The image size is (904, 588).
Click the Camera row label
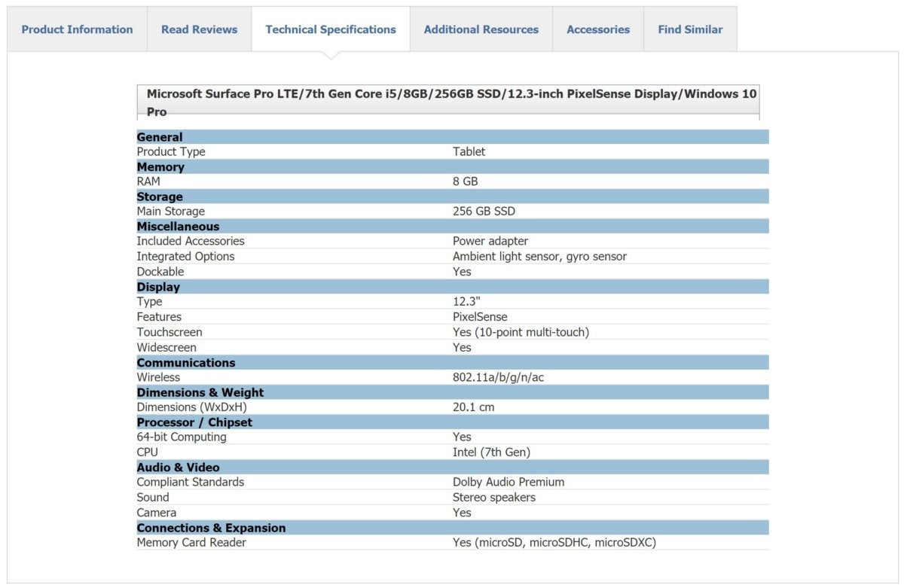157,513
